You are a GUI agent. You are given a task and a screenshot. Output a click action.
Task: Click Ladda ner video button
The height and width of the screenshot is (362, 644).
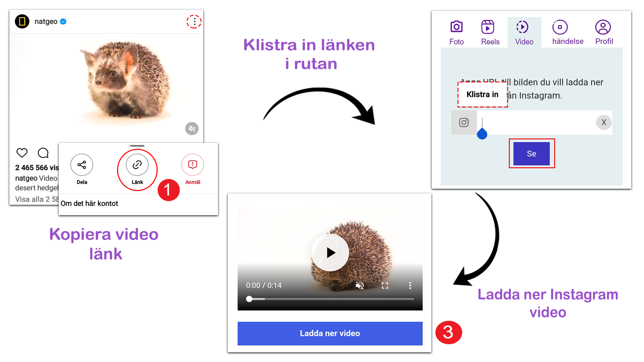pos(330,334)
